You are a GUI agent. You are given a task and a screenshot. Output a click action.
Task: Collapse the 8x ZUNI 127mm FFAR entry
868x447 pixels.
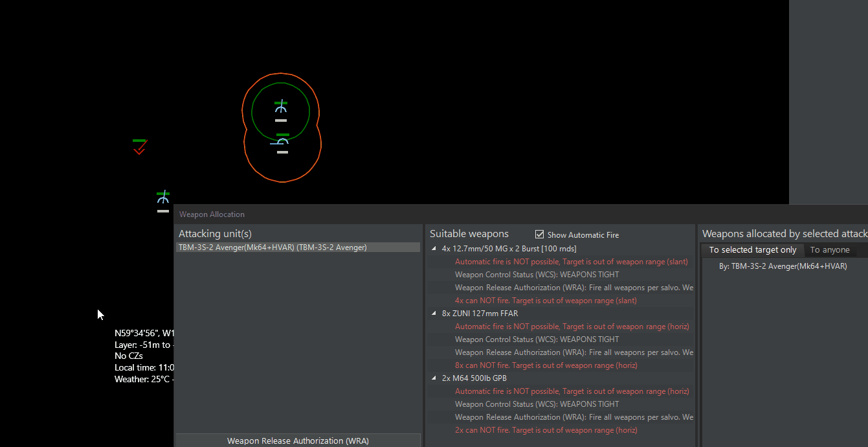(434, 314)
